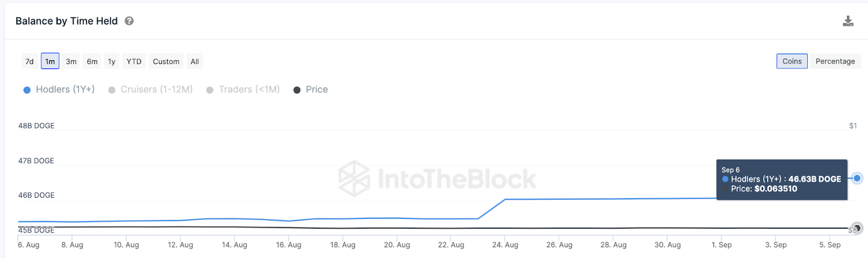Click Balance by Time Held title
The image size is (868, 258).
[x=67, y=21]
